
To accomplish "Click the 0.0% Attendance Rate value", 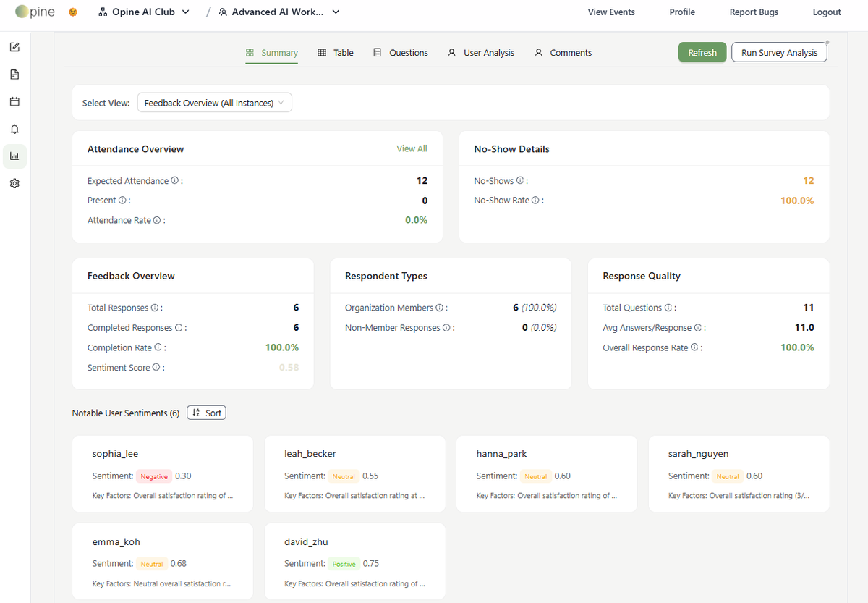I will coord(416,220).
